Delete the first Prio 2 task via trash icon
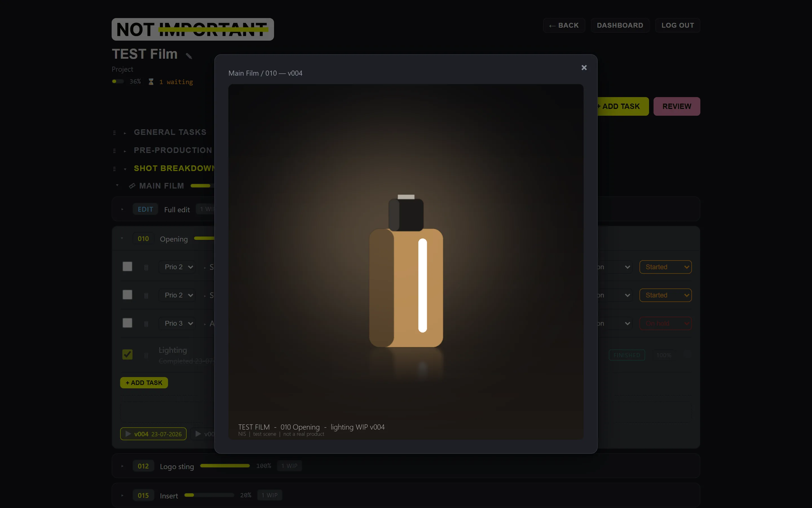Image resolution: width=812 pixels, height=508 pixels. [146, 268]
